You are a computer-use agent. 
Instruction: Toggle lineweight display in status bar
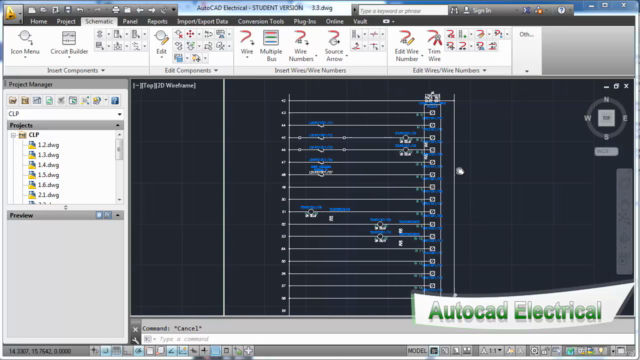(204, 351)
